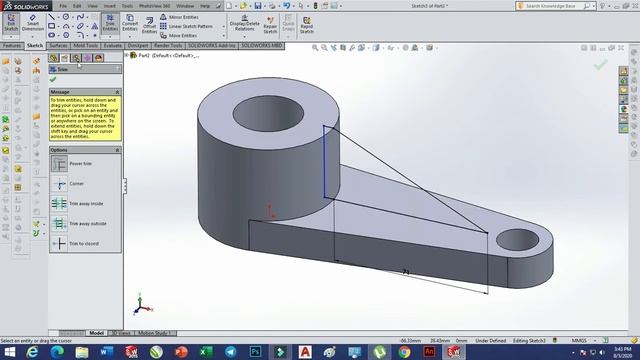Select the Smart Dimension tool

(x=33, y=23)
